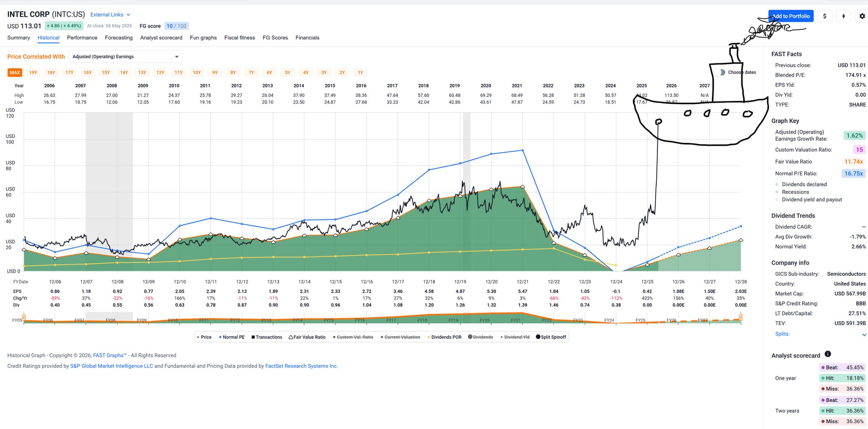This screenshot has width=868, height=429.
Task: Toggle the Fair Value Ratio triangle legend
Action: pyautogui.click(x=291, y=337)
